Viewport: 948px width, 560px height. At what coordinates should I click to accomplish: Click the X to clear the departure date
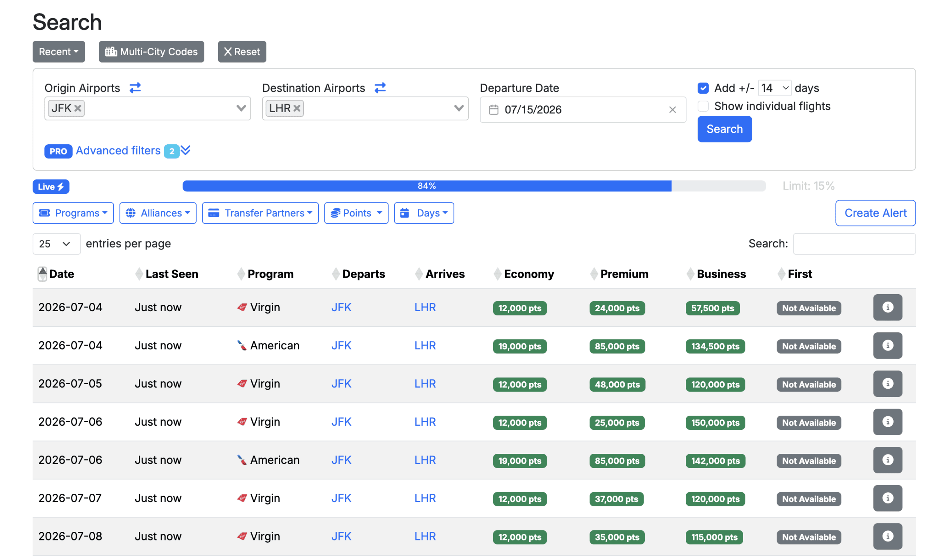tap(673, 110)
